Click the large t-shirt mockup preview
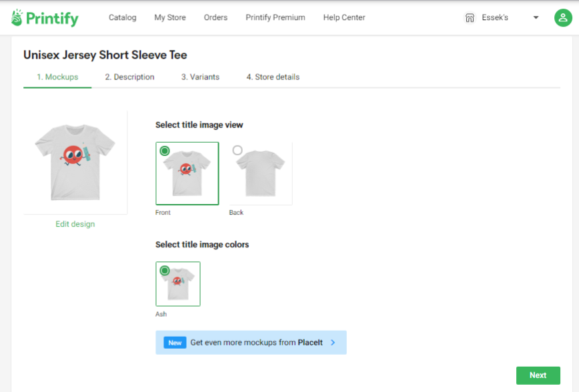The height and width of the screenshot is (392, 579). [x=75, y=163]
